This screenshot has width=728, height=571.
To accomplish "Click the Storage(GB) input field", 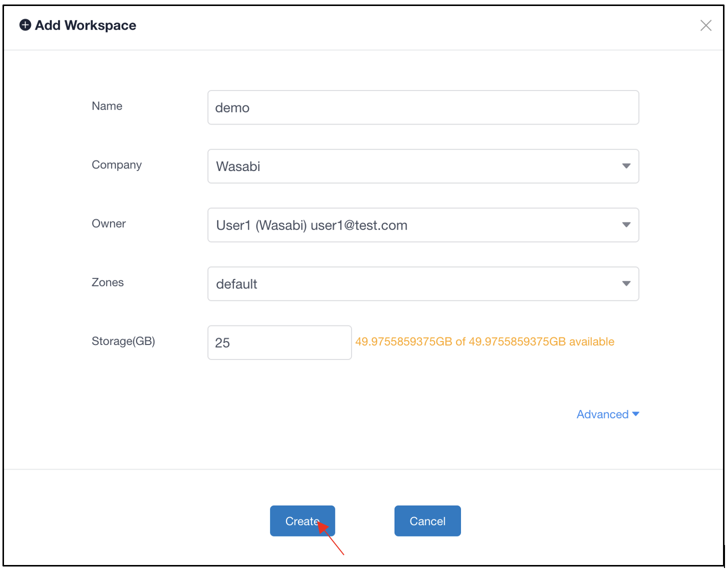I will pyautogui.click(x=279, y=342).
